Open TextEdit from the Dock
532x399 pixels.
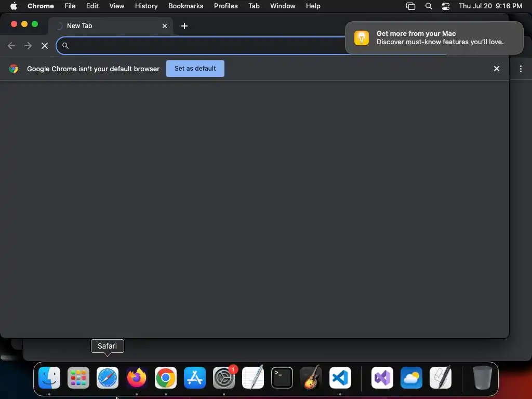point(253,378)
